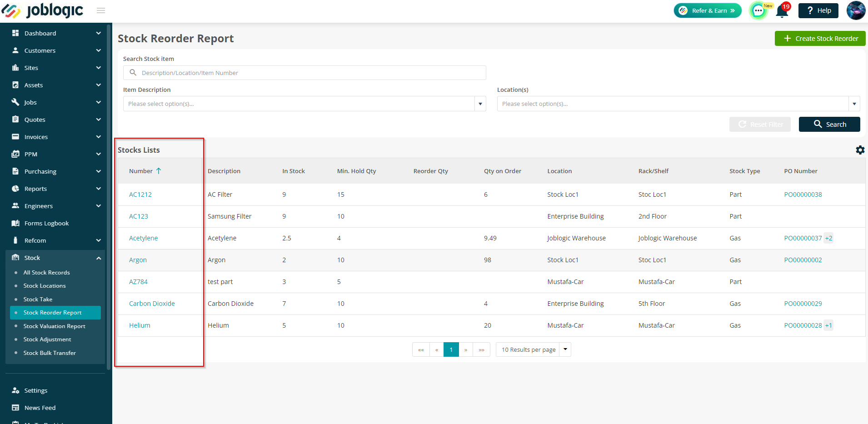Sort by the In Stock column header
The image size is (868, 424).
(294, 171)
